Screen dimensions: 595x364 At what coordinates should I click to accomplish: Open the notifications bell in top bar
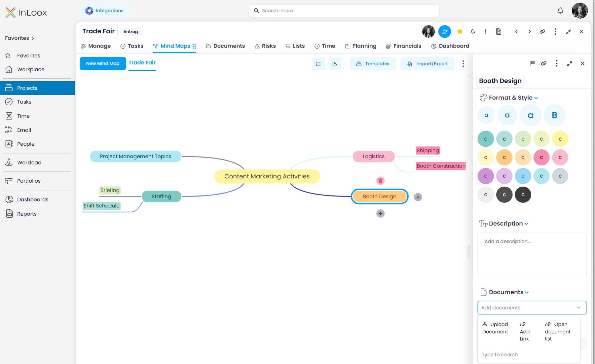pos(560,11)
